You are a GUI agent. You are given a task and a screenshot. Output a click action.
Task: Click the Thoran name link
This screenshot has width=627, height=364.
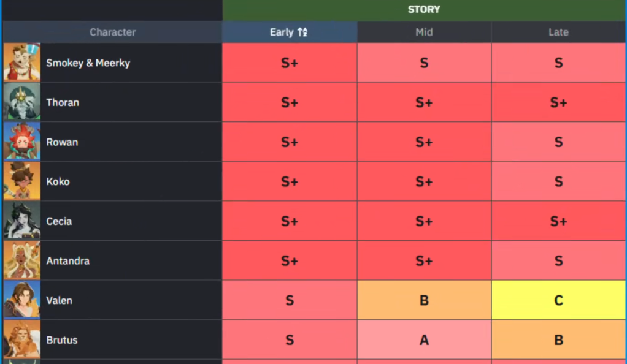(x=63, y=102)
